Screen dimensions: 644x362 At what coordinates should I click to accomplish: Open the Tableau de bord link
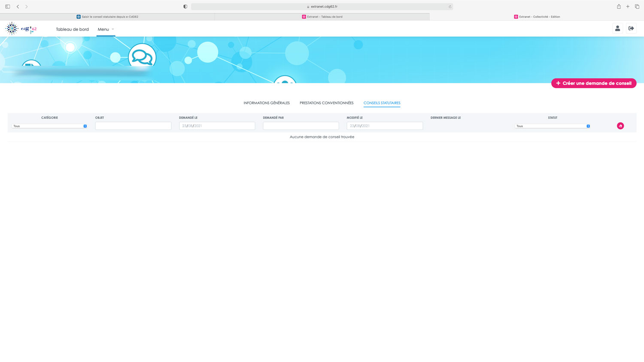pos(72,29)
